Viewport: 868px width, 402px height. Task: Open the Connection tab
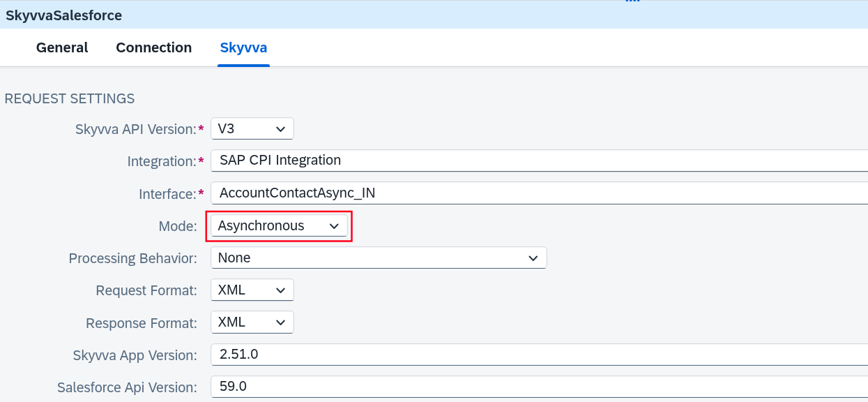[154, 47]
